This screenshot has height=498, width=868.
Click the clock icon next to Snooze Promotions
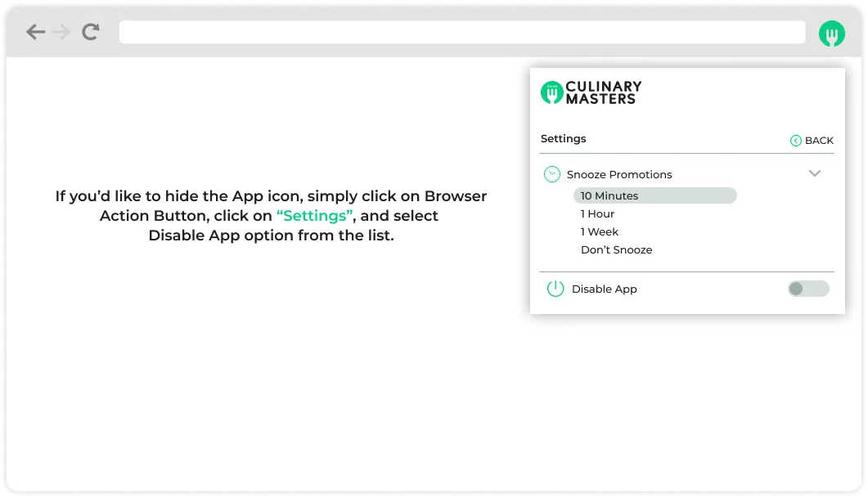(x=552, y=174)
